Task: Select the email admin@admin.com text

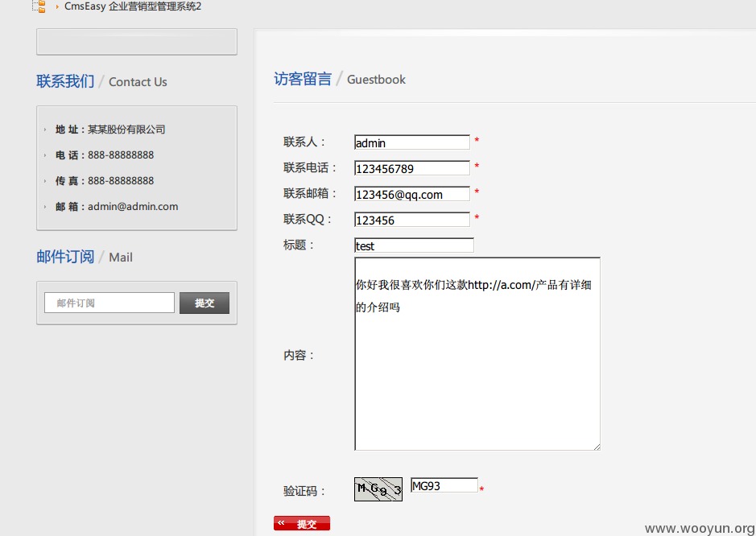Action: pos(133,207)
